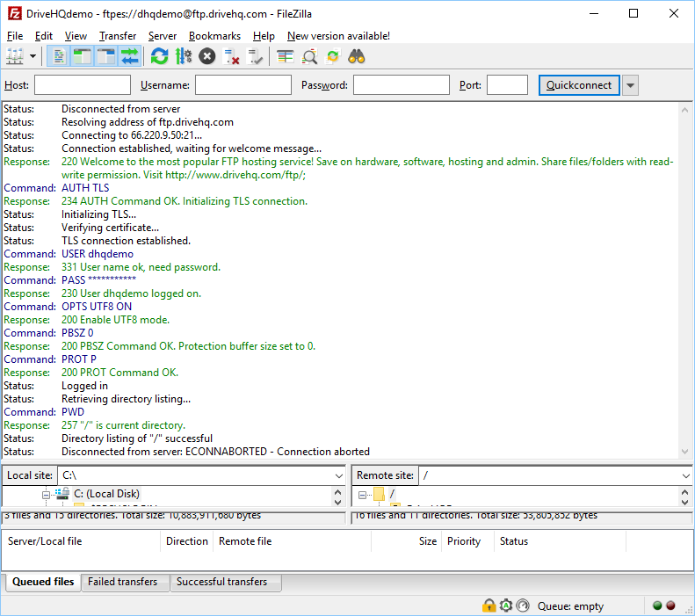Viewport: 695px width, 616px height.
Task: Open Site Manager dropdown arrow
Action: coord(33,56)
